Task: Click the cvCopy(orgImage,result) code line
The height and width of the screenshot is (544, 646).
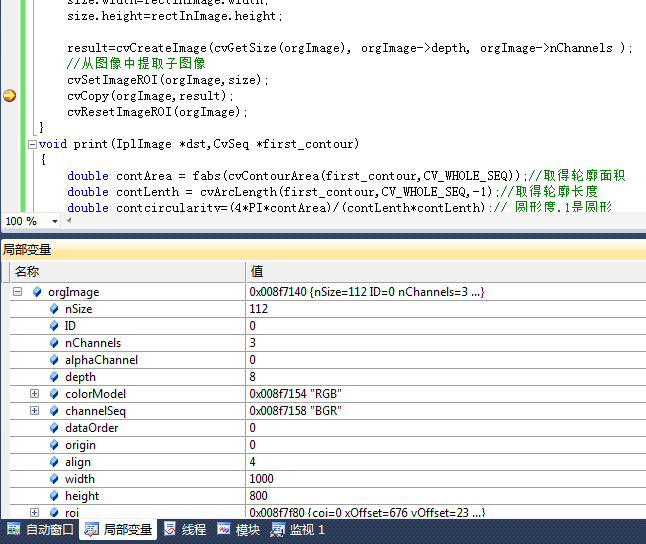Action: coord(150,96)
